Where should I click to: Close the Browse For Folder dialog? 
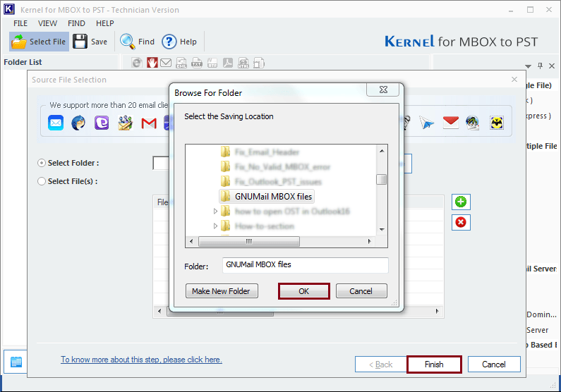coord(383,90)
